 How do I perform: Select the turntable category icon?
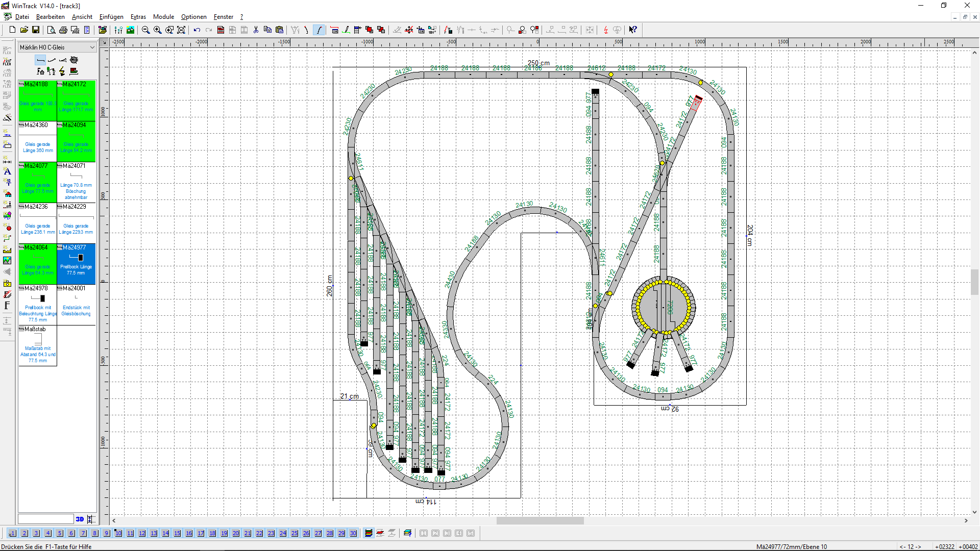(x=74, y=60)
